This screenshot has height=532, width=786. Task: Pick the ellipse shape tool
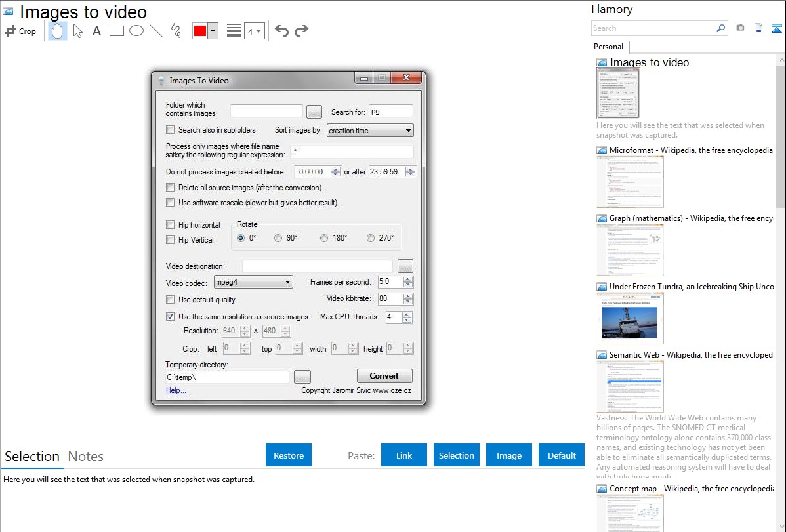click(x=136, y=31)
